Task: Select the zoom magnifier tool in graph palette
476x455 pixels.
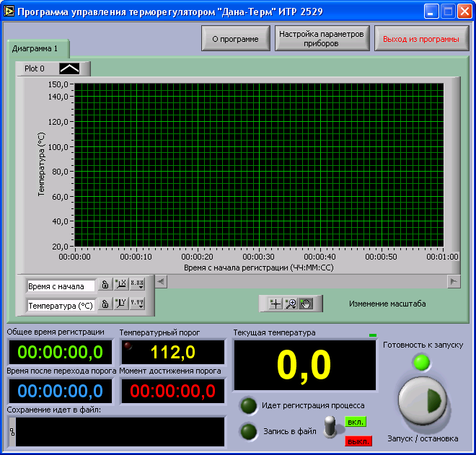Action: tap(291, 304)
